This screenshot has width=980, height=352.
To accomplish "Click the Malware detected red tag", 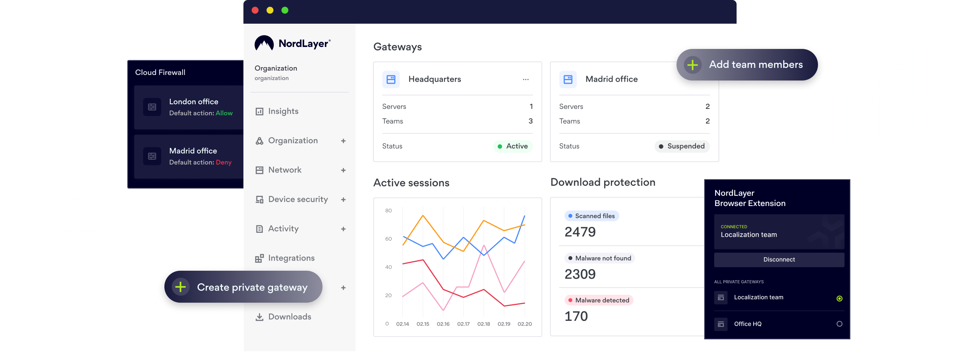I will click(599, 300).
